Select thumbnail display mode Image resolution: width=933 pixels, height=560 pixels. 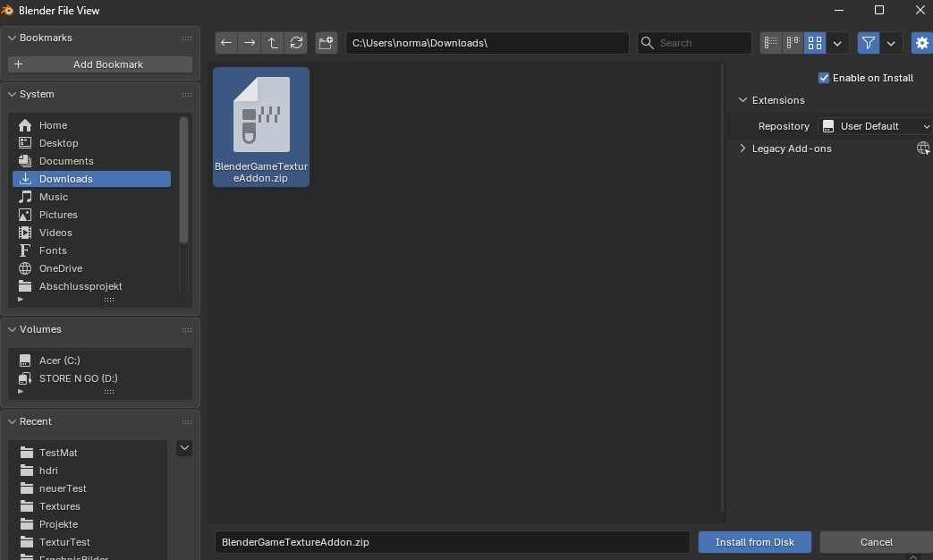[815, 43]
